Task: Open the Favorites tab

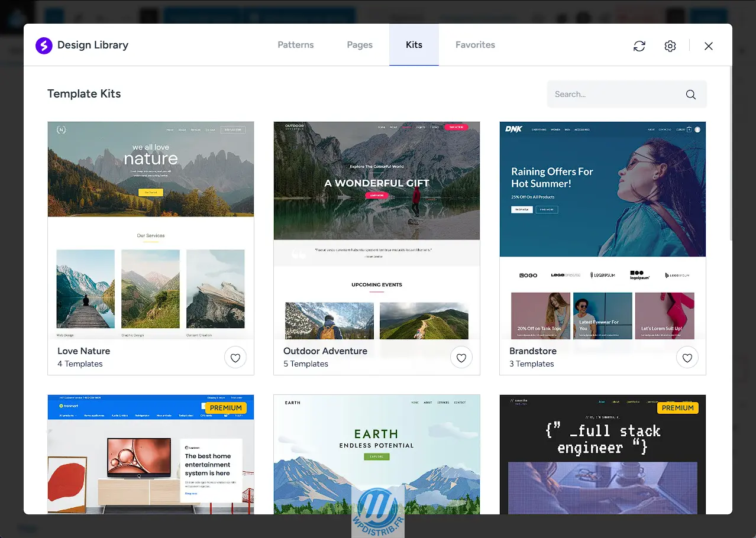Action: pos(475,45)
